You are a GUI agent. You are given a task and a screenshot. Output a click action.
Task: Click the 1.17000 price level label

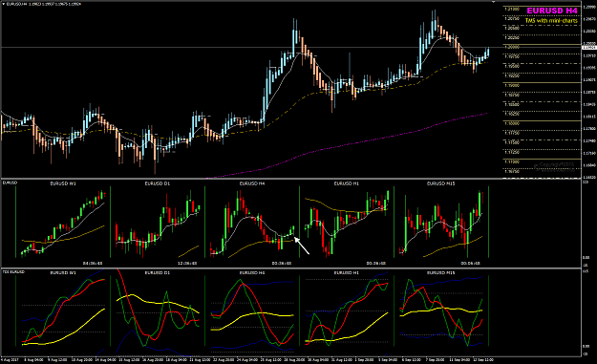pyautogui.click(x=512, y=161)
